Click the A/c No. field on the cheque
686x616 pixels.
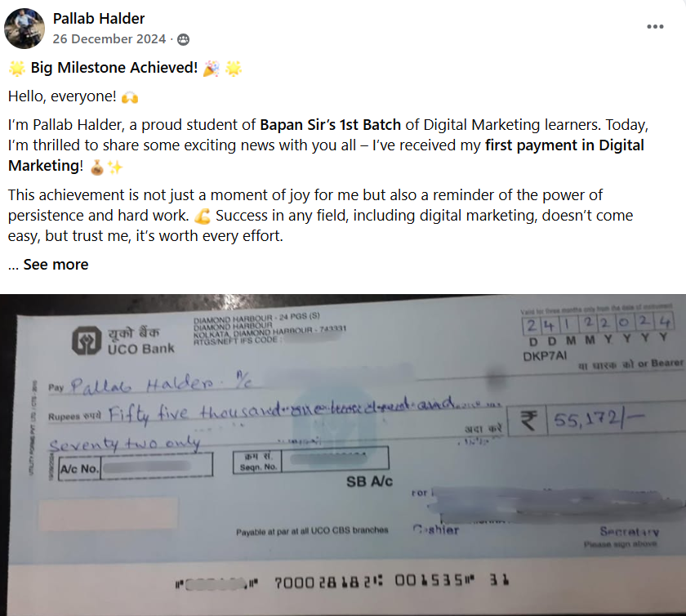tap(136, 466)
